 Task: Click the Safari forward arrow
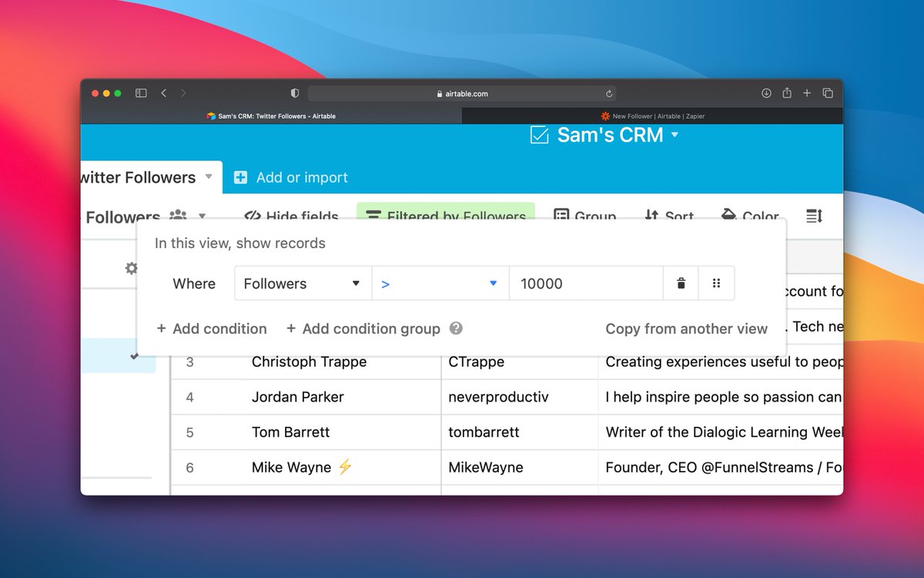click(x=183, y=93)
